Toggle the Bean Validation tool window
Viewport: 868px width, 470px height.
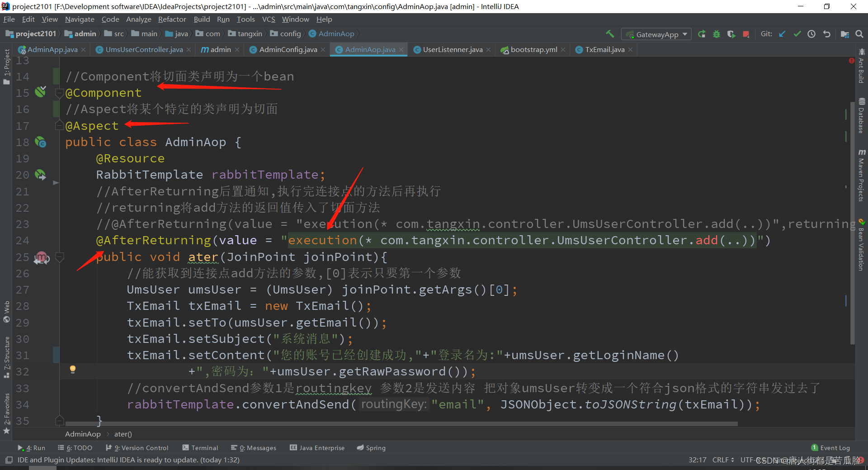[x=862, y=245]
